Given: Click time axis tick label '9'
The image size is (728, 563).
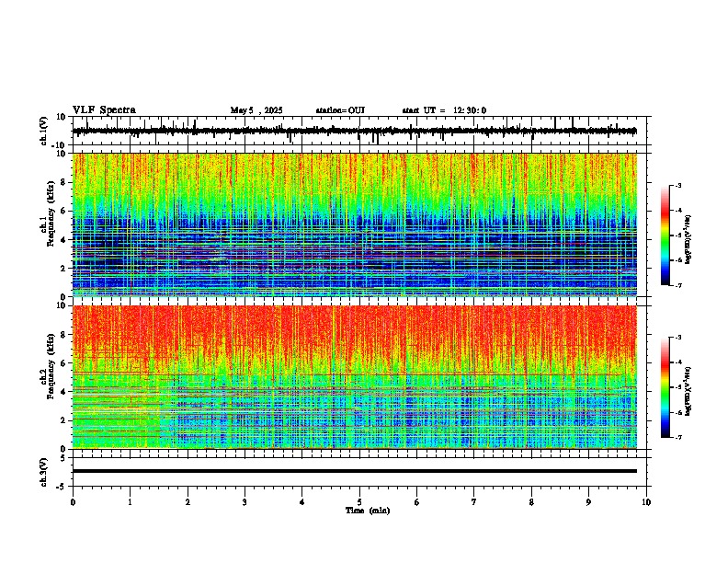Looking at the screenshot, I should click(x=588, y=502).
